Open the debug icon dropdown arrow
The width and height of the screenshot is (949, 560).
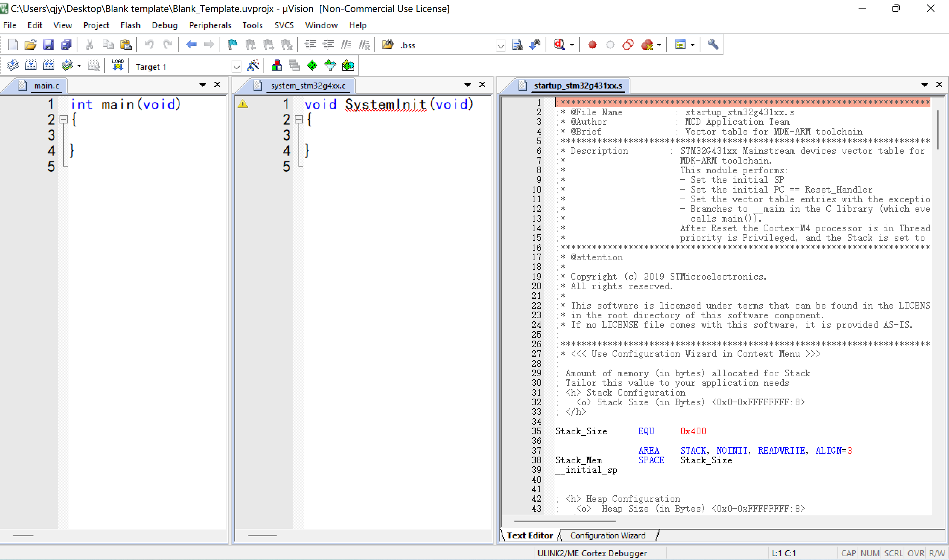tap(572, 45)
